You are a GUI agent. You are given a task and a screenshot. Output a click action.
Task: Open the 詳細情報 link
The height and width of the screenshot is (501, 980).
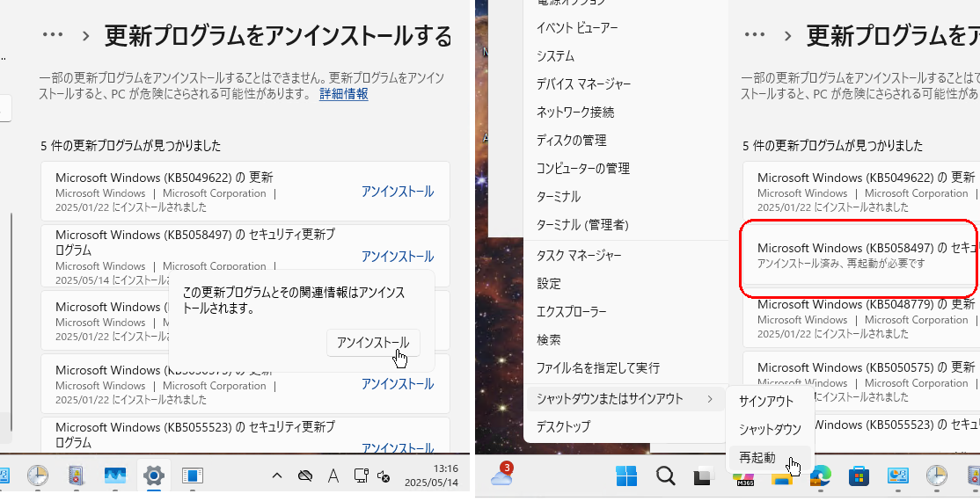coord(344,94)
